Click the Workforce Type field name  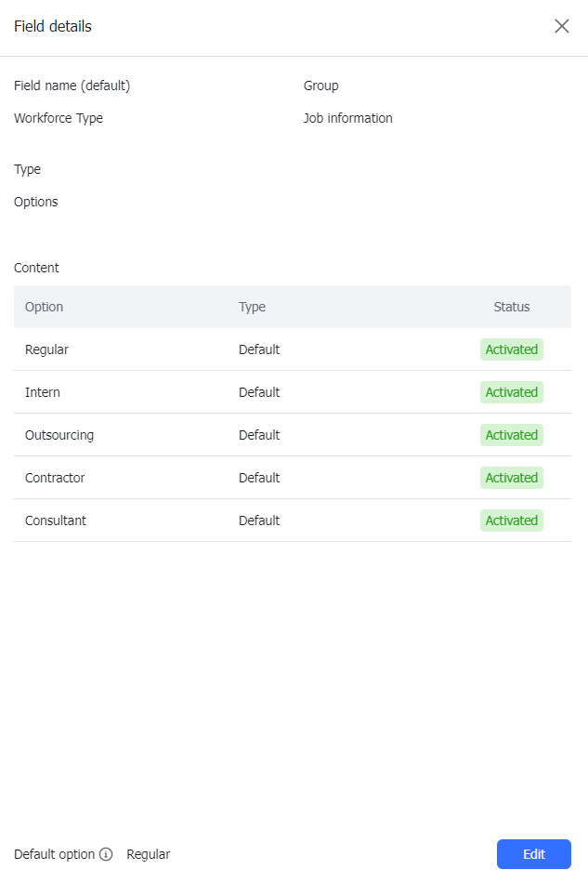click(58, 118)
